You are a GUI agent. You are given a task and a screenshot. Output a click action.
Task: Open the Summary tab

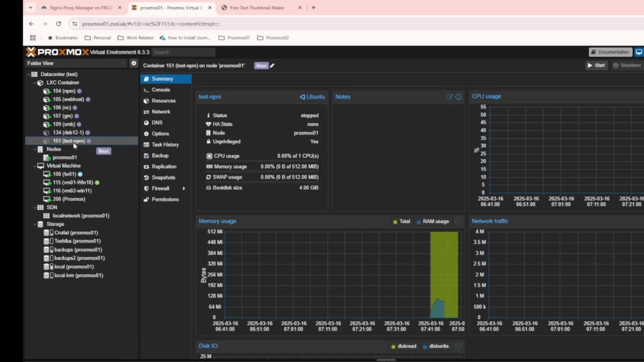click(x=166, y=79)
